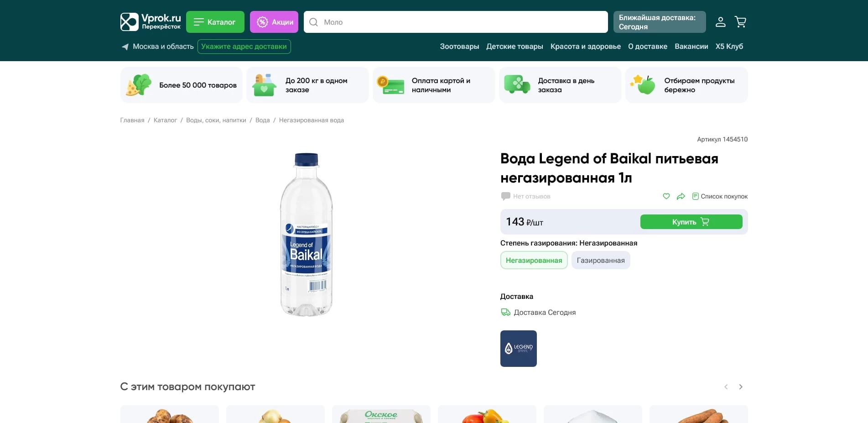Open the Legend of Baikal brand swatch
Image resolution: width=868 pixels, height=423 pixels.
[518, 348]
